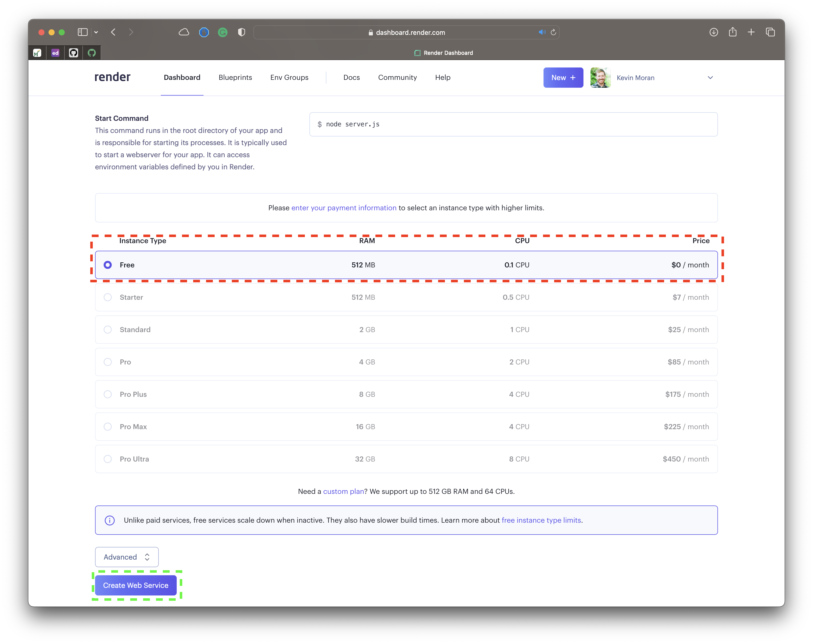Select the Starter instance type radio button
The height and width of the screenshot is (644, 813).
tap(108, 297)
